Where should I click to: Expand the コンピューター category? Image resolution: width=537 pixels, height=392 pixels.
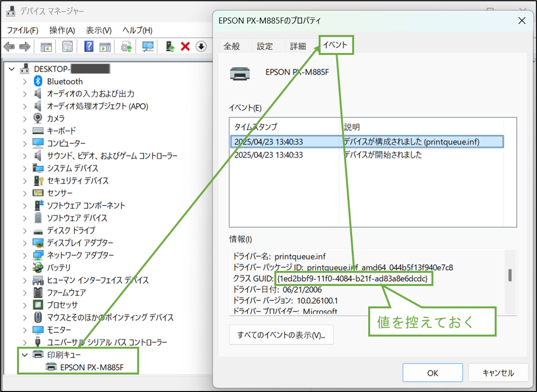25,143
